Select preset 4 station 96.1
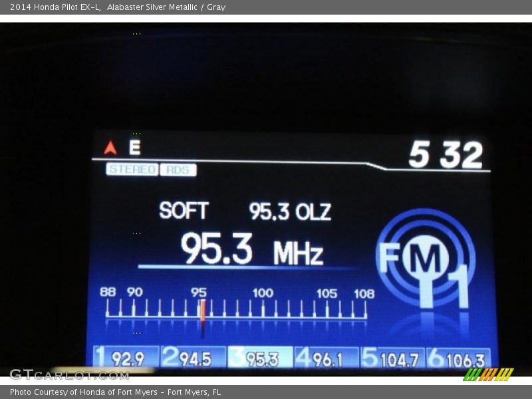 327,358
